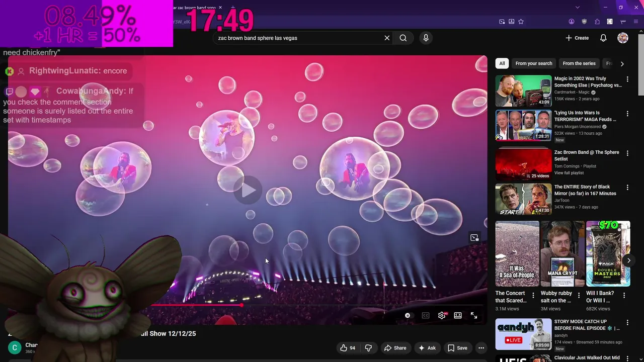Click the magnifier search button
Image resolution: width=644 pixels, height=362 pixels.
tap(403, 38)
